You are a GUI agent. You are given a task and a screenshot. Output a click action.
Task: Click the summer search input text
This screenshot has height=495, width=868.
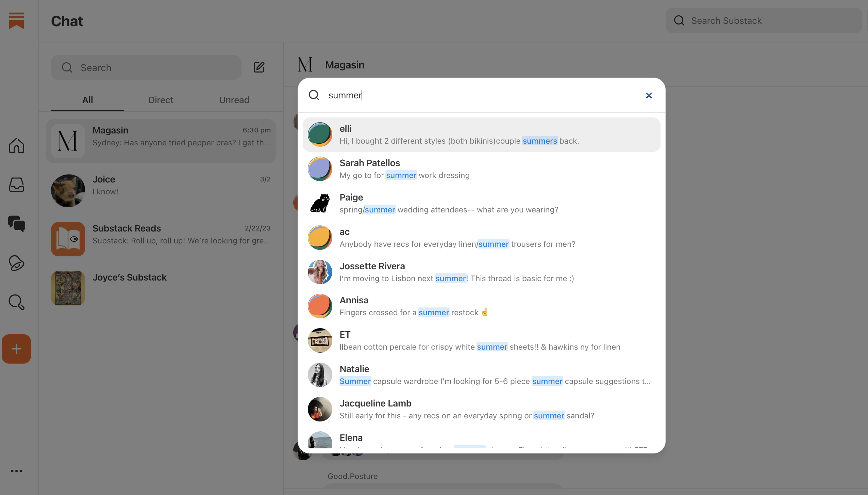(x=345, y=95)
